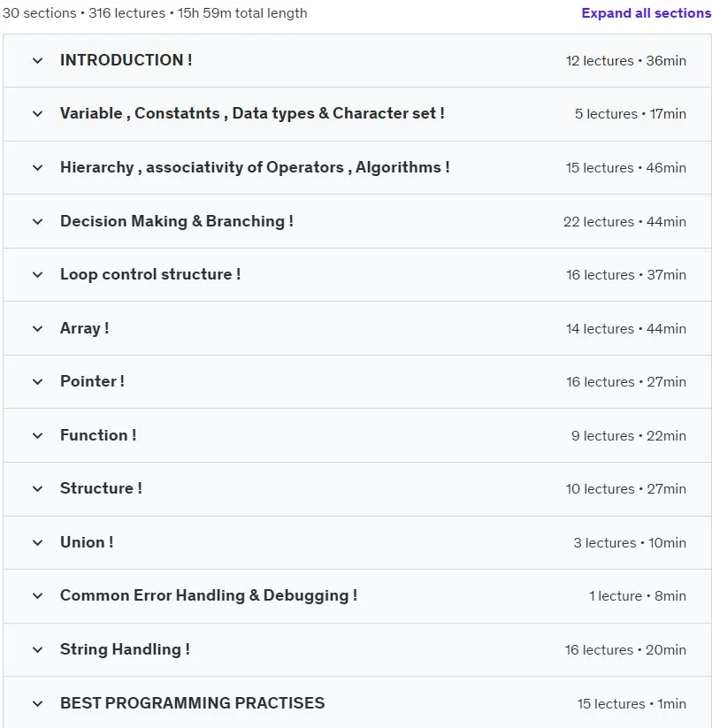Expand the Array section arrow

point(38,329)
